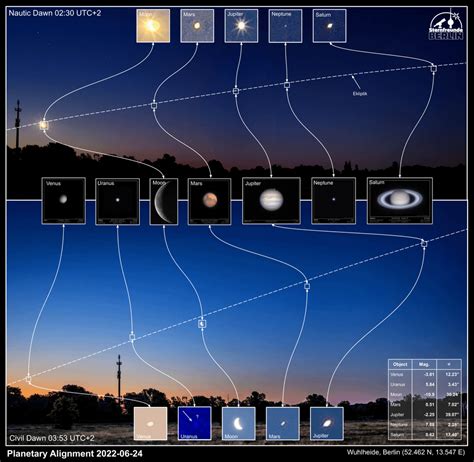Select the large Jupiter telescope image
This screenshot has height=462, width=474.
271,201
